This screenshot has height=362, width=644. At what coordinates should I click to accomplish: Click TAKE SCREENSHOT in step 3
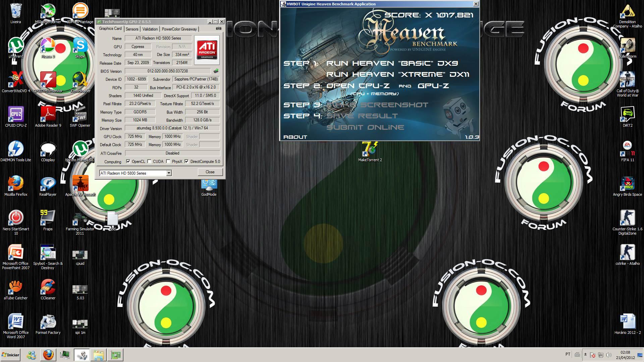pos(377,105)
